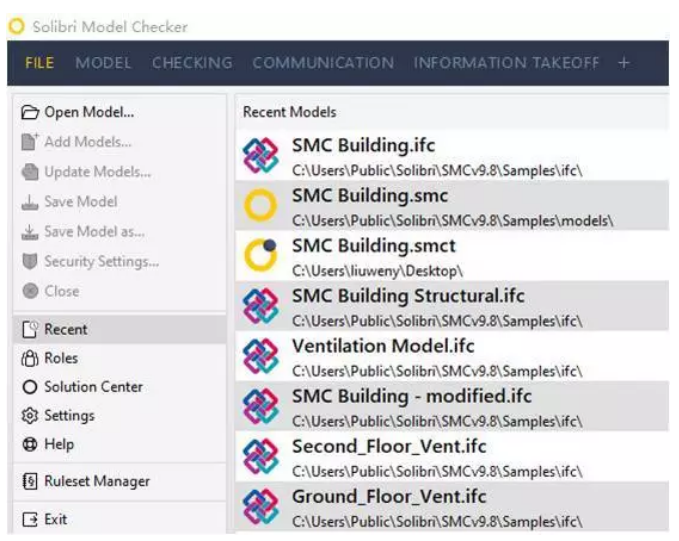
Task: Click IFC icon of SMC Building Structural.ifc
Action: pyautogui.click(x=261, y=306)
